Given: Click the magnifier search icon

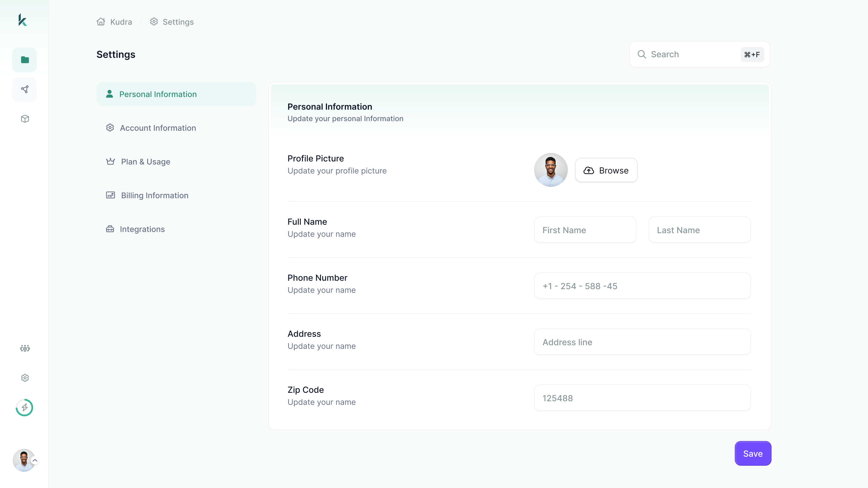Looking at the screenshot, I should [642, 54].
